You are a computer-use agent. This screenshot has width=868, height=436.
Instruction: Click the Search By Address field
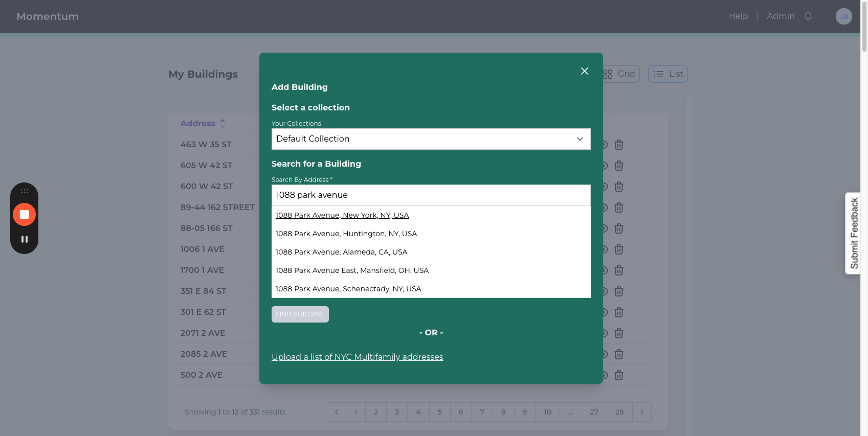pyautogui.click(x=431, y=195)
